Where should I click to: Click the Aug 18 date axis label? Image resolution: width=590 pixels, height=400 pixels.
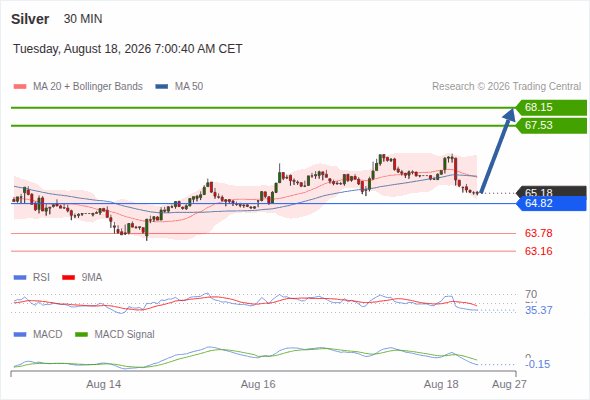[x=441, y=384]
